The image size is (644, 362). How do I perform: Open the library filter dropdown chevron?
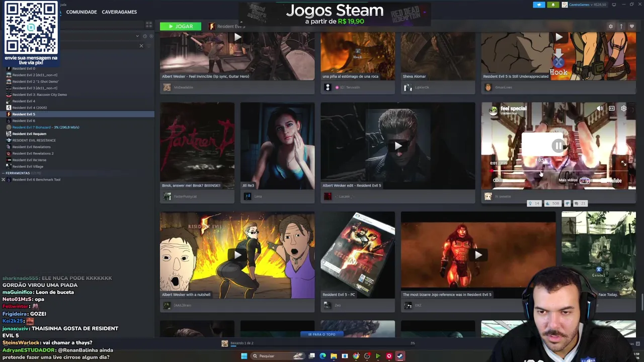[x=137, y=36]
